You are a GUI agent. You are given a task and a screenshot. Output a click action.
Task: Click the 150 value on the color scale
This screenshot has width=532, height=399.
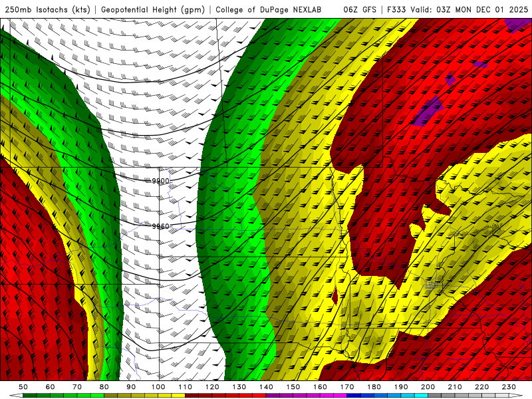(293, 387)
